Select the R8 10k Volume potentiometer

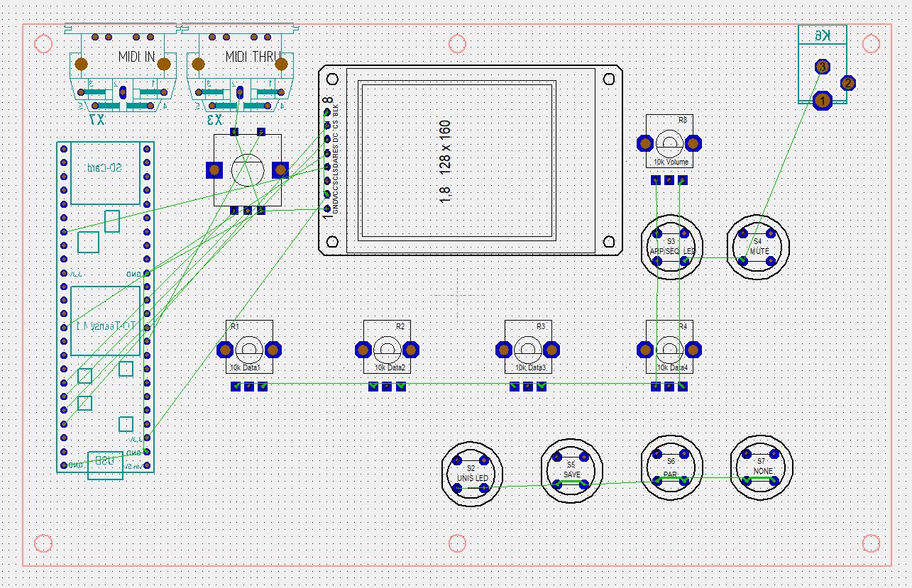coord(671,143)
